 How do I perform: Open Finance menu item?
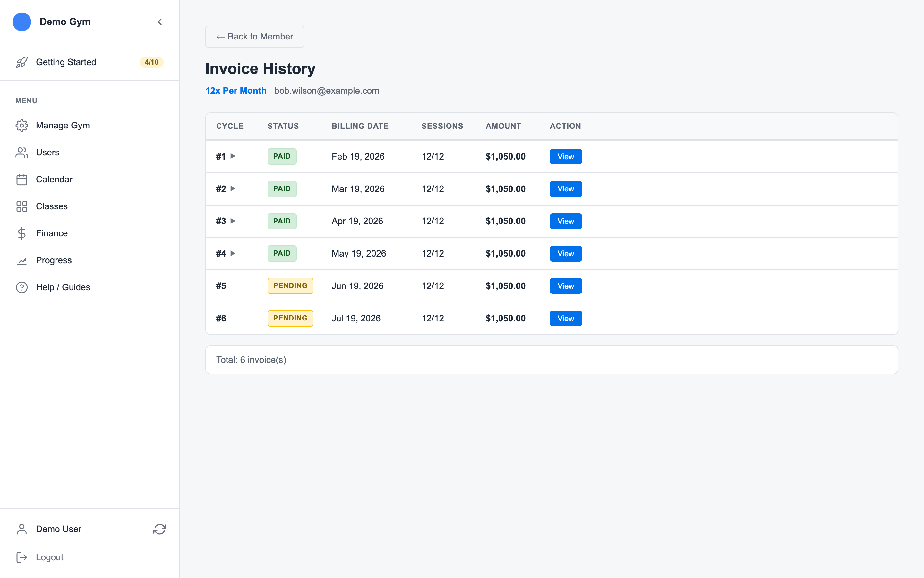point(89,233)
